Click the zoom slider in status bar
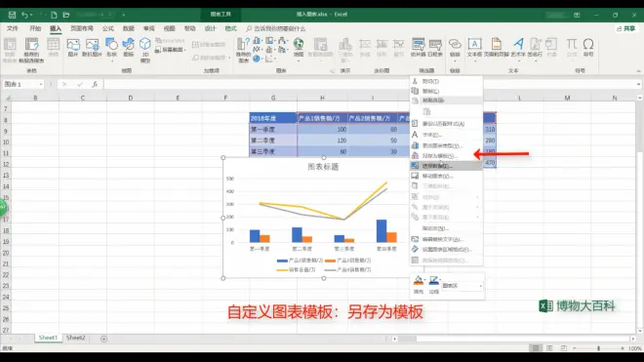The image size is (644, 362). [598, 348]
